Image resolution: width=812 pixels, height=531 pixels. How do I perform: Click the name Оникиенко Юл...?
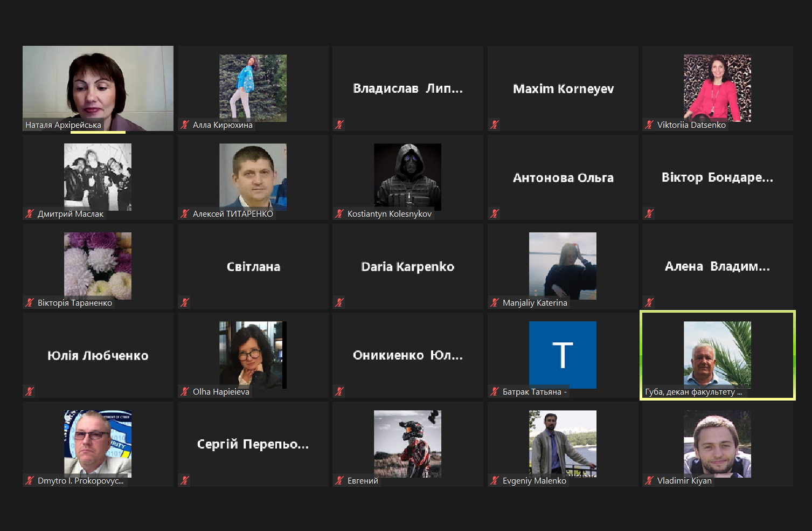[407, 355]
